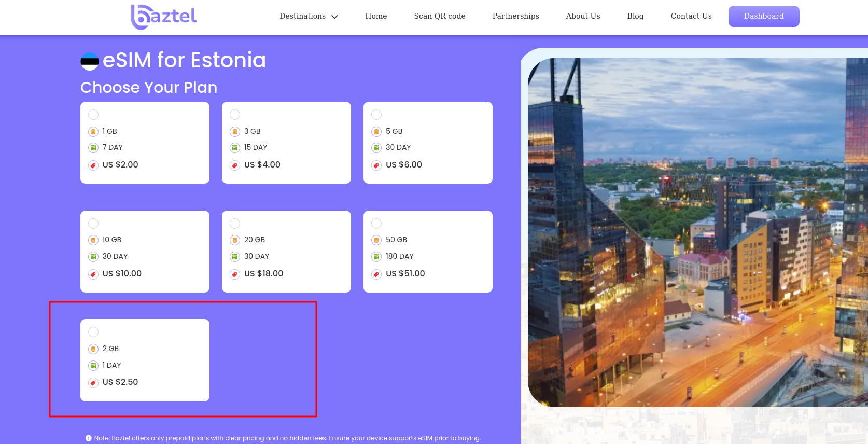Click the Estonia flag icon
868x444 pixels.
pos(90,61)
